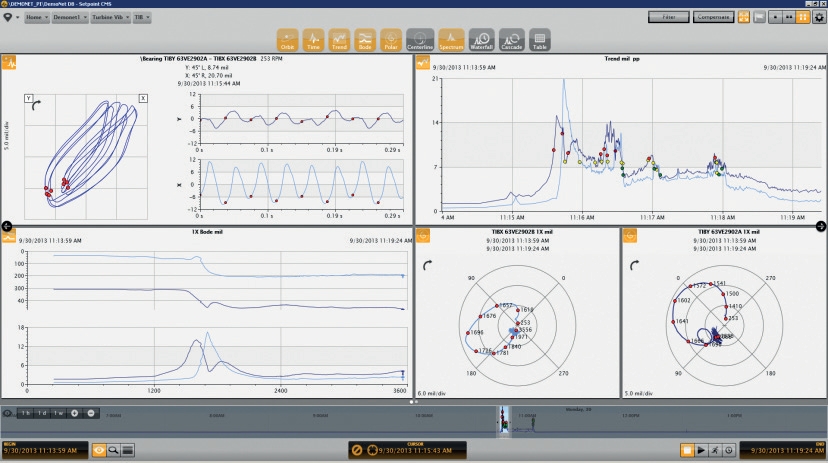Screen dimensions: 828x463
Task: Toggle the Orbit plot type
Action: (x=288, y=40)
